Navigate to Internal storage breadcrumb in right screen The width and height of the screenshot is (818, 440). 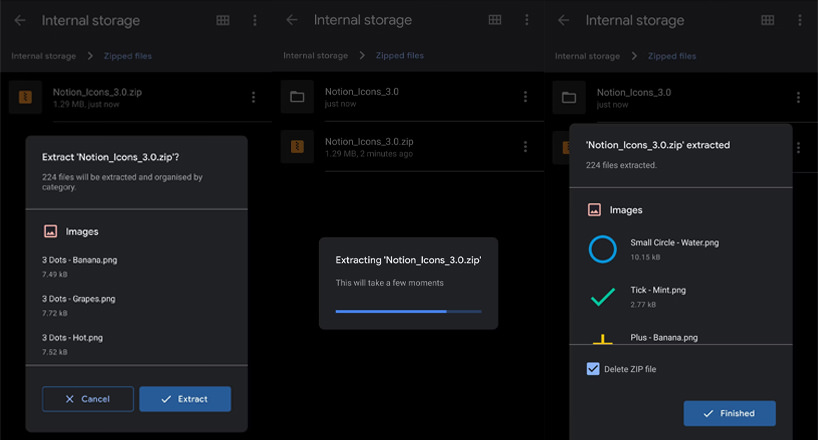click(587, 56)
